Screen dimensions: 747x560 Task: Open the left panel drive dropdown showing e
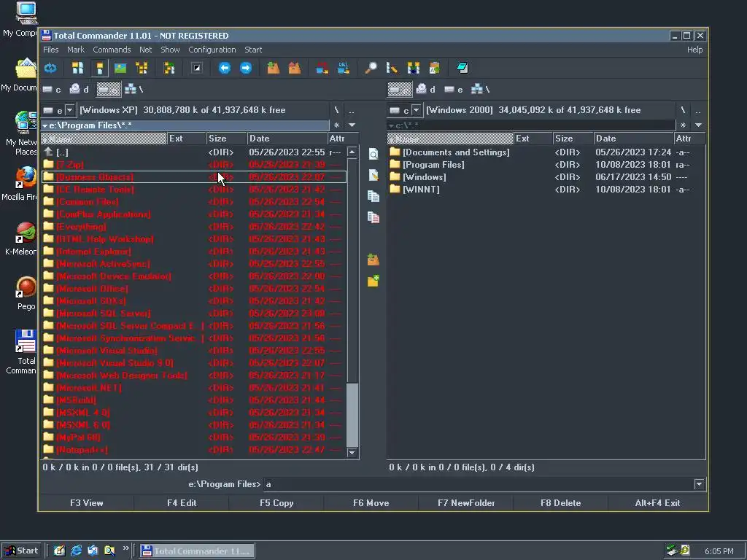69,111
